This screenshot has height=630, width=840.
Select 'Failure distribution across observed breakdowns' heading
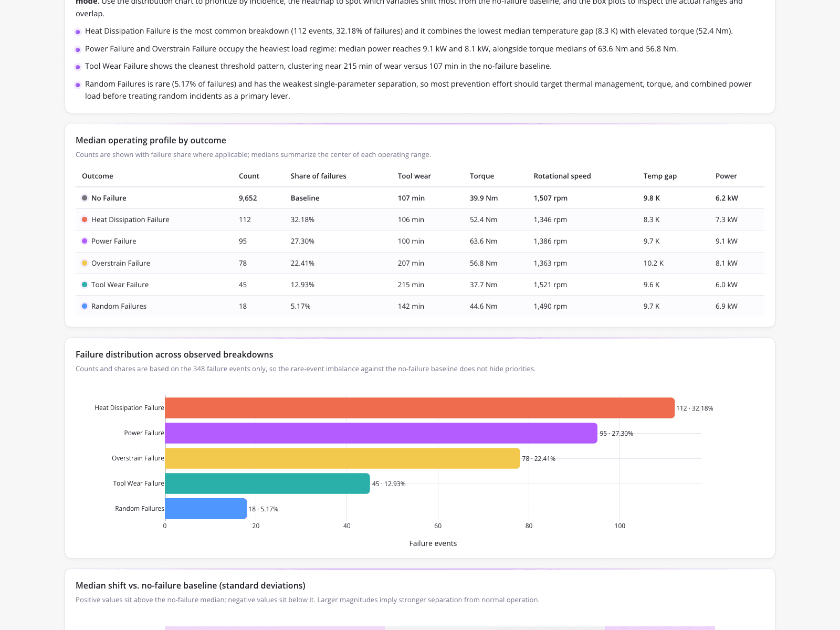click(x=174, y=354)
